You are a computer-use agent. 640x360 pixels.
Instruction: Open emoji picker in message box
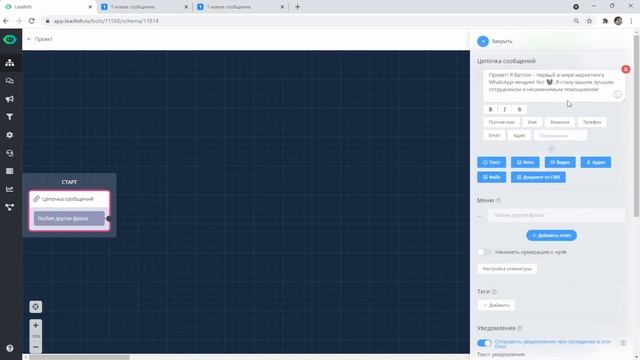618,94
